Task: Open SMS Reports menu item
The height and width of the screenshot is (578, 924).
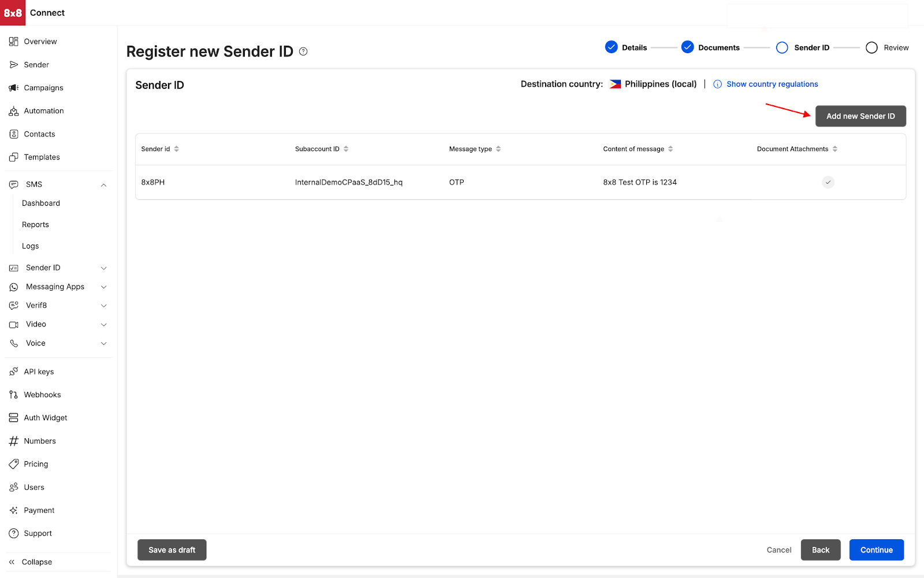Action: coord(35,225)
